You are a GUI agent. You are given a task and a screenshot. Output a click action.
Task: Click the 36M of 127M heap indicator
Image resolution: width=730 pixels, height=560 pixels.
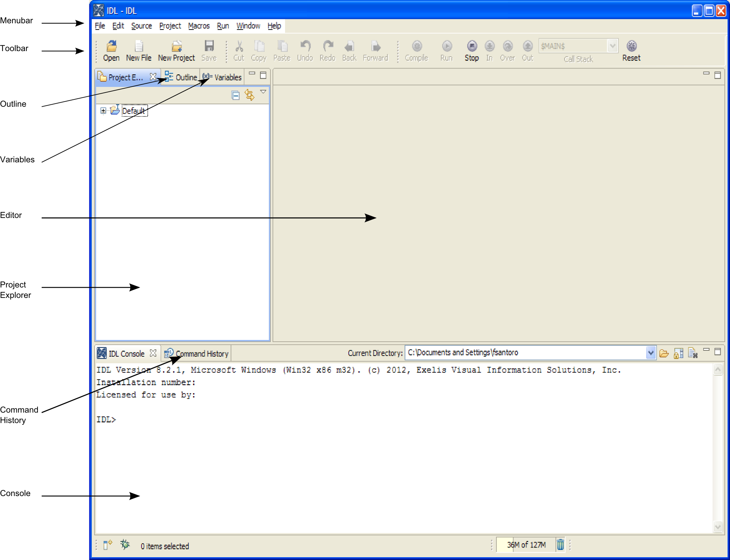(526, 545)
